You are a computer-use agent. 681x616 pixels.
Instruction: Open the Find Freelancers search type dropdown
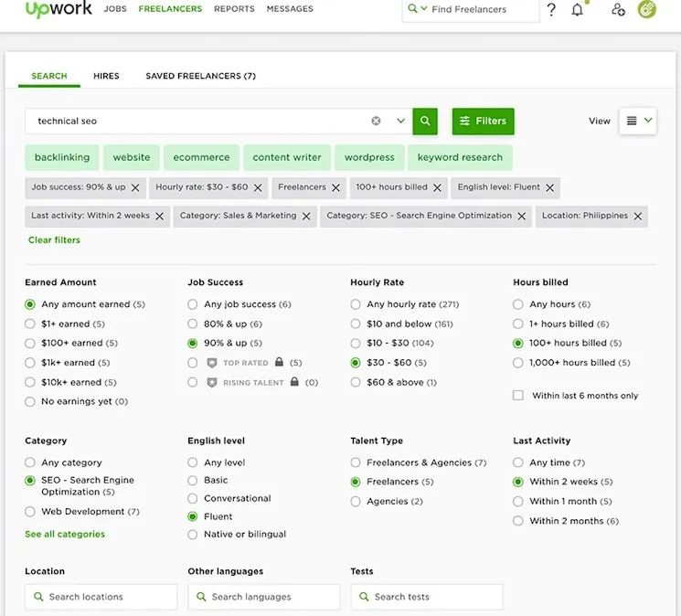(x=424, y=8)
